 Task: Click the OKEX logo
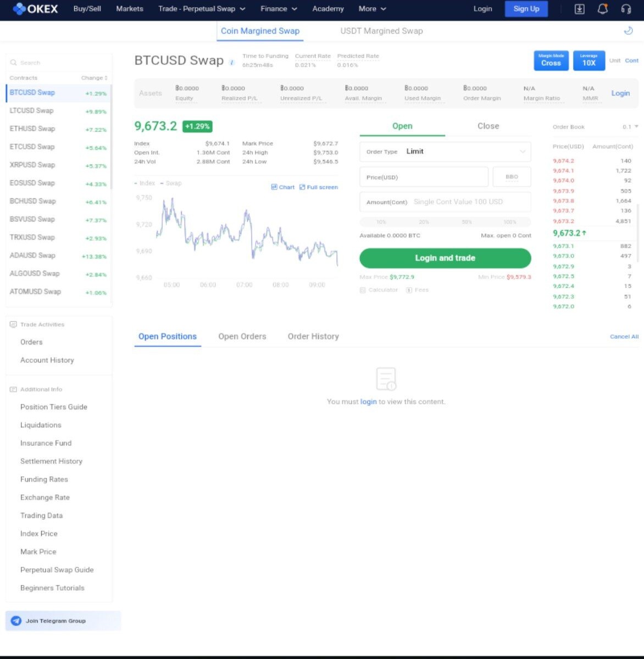tap(35, 9)
